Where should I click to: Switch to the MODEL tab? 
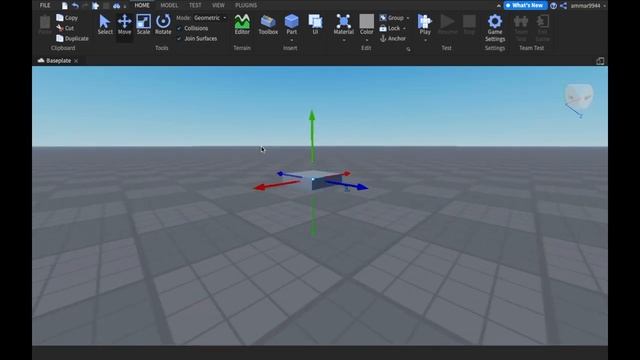tap(169, 5)
